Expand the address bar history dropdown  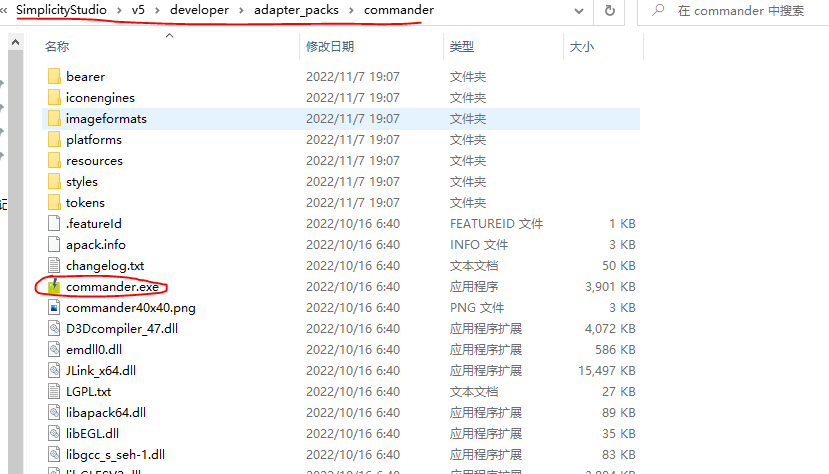(579, 11)
